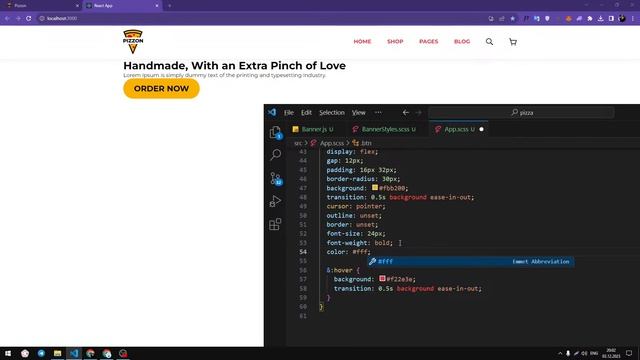Reload the page in Chrome

(29, 18)
